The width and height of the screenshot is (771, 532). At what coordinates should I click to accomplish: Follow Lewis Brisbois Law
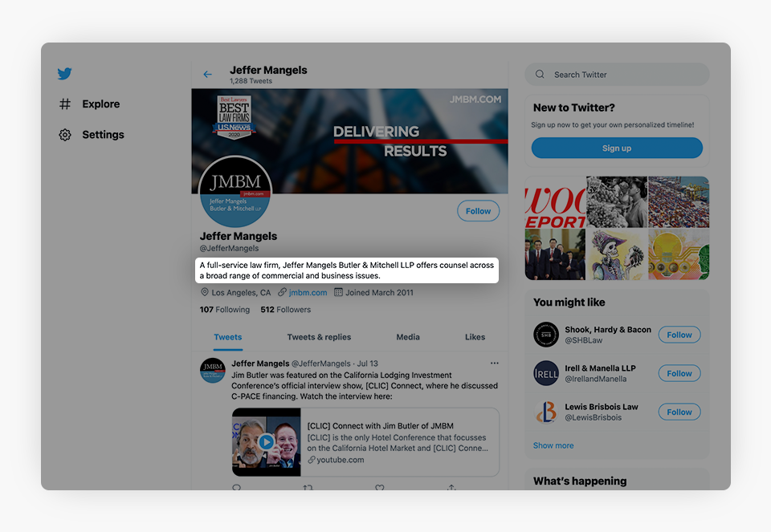pyautogui.click(x=679, y=412)
